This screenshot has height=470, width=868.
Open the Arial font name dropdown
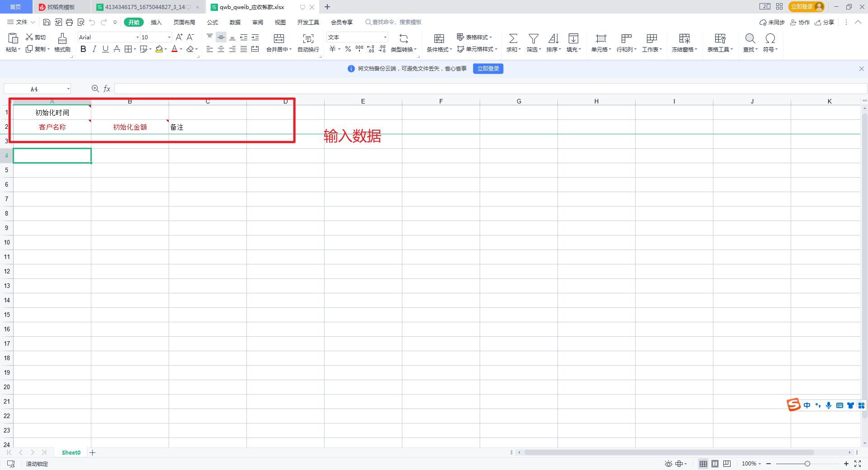pyautogui.click(x=137, y=38)
